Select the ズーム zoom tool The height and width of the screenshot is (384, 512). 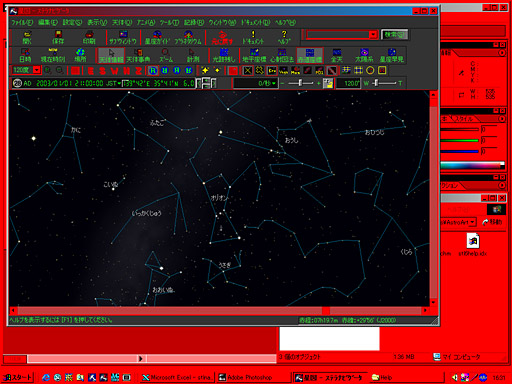(166, 55)
